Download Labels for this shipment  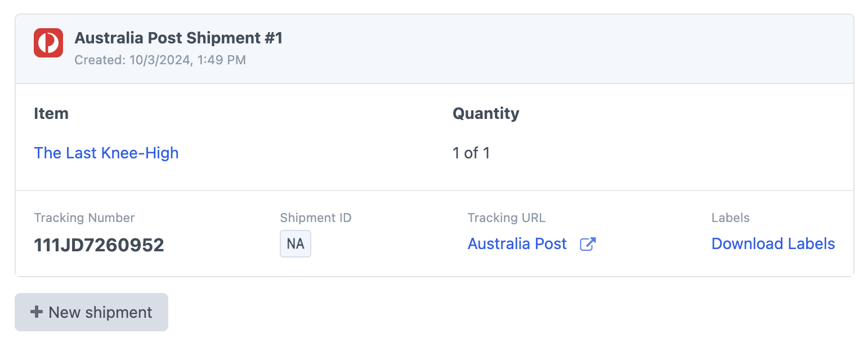point(773,244)
